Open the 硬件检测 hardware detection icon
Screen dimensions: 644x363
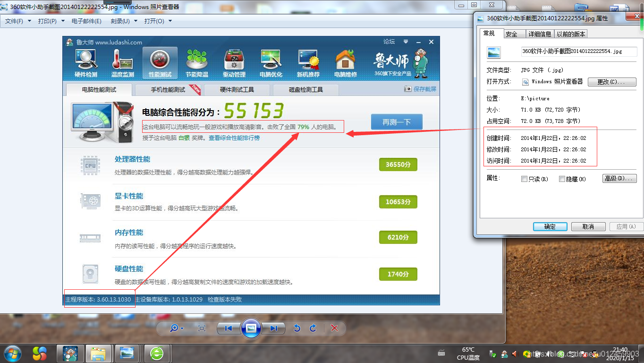[86, 62]
